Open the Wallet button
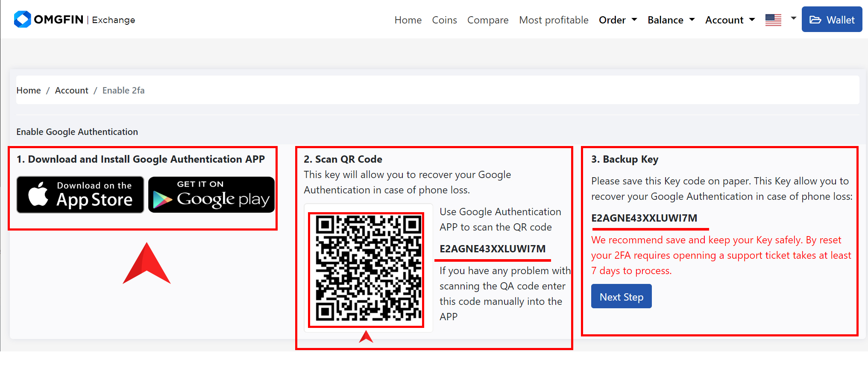This screenshot has height=377, width=868. pos(832,20)
